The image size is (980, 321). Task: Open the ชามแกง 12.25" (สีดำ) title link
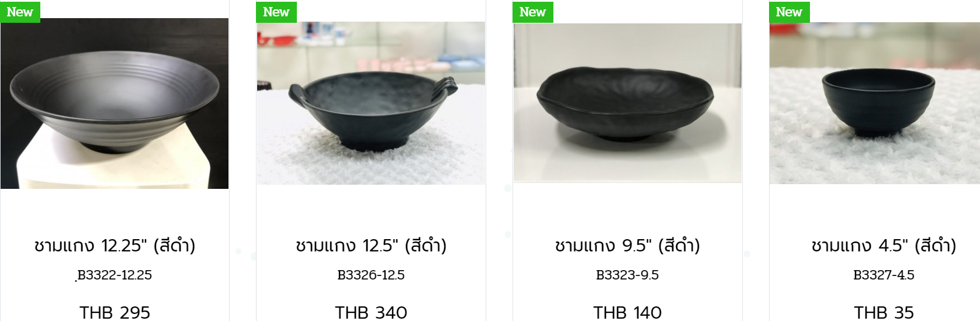point(115,246)
